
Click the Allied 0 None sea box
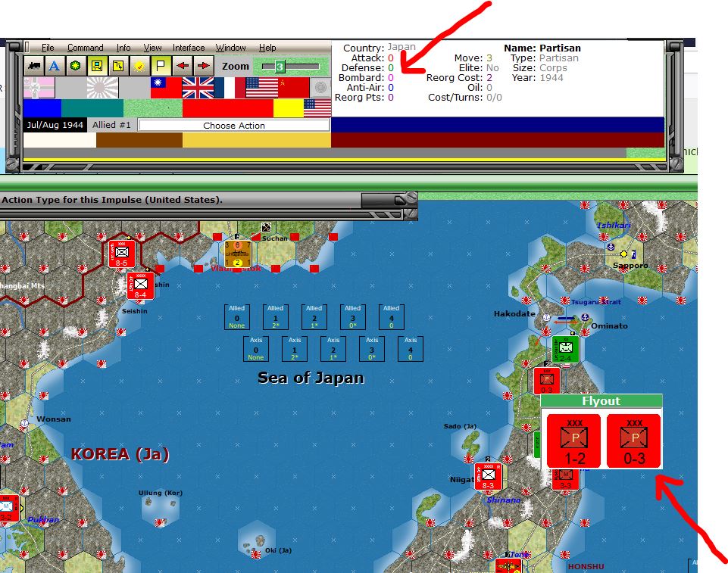coord(237,317)
